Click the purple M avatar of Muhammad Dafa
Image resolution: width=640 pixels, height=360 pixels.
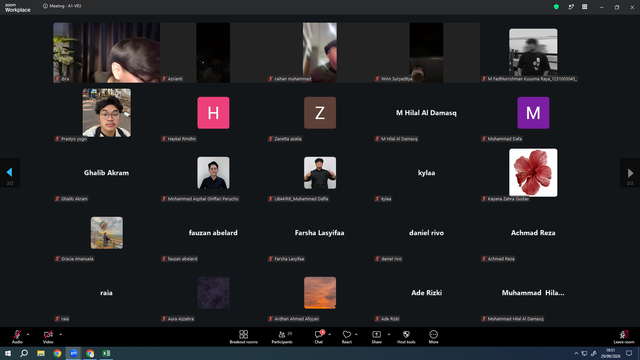click(x=533, y=113)
